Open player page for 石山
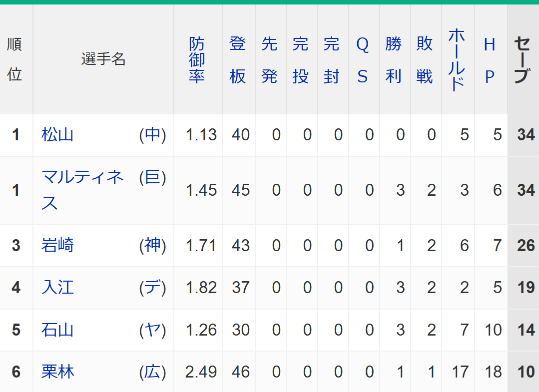Viewport: 539px width, 392px height. 57,330
